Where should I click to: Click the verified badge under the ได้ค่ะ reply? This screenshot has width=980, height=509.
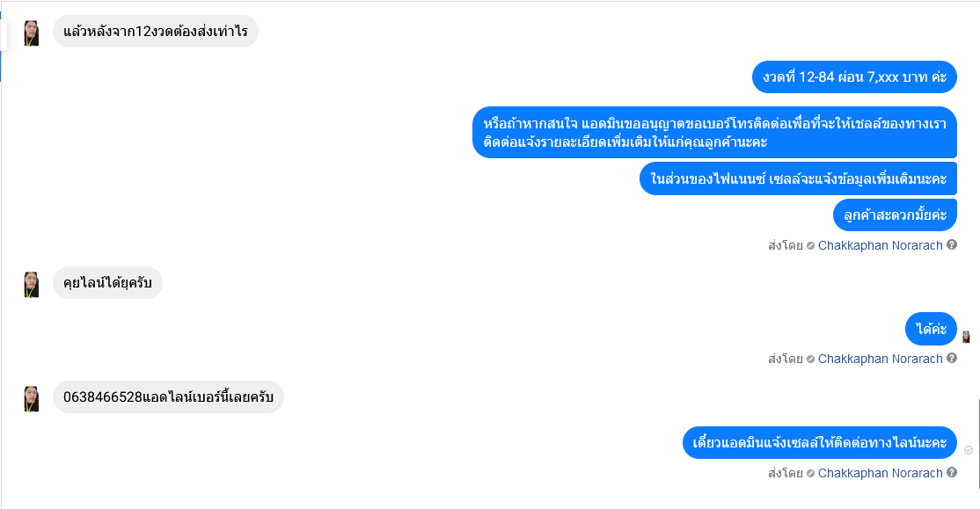coord(810,360)
